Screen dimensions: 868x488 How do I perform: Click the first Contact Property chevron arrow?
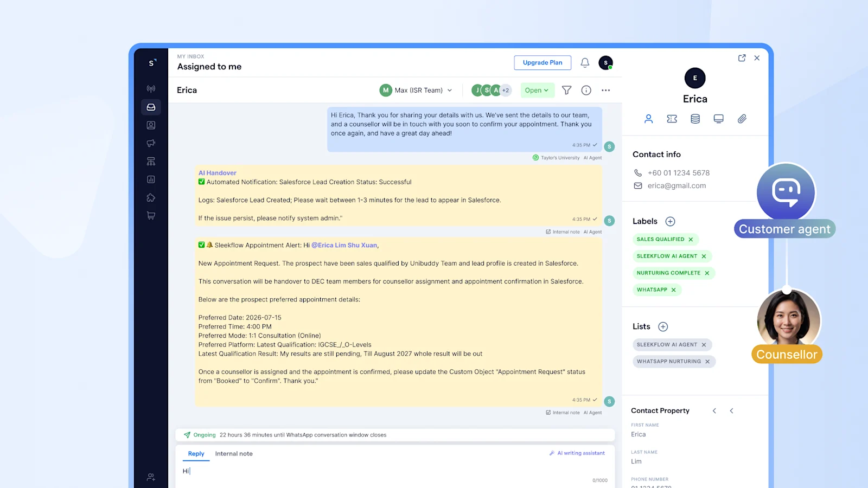714,411
